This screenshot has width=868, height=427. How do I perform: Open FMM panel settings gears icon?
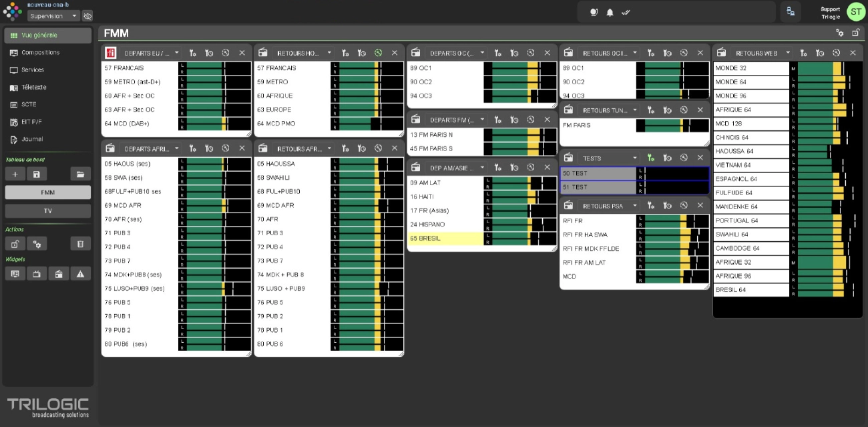coord(840,33)
